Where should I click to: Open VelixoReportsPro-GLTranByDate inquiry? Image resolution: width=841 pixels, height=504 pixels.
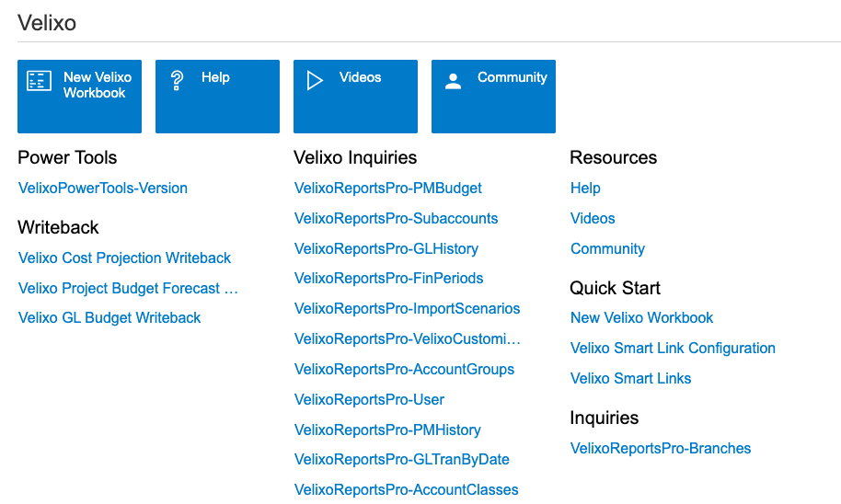click(x=402, y=460)
